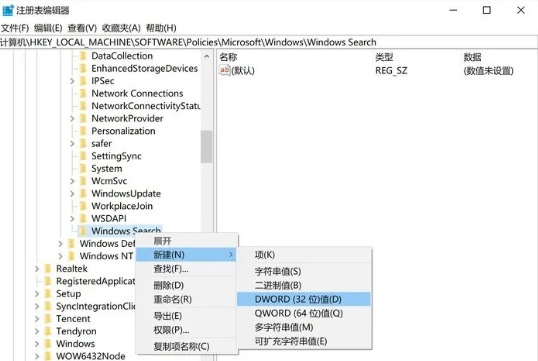The width and height of the screenshot is (538, 361).
Task: Select 删除(D) in context menu
Action: [x=168, y=285]
